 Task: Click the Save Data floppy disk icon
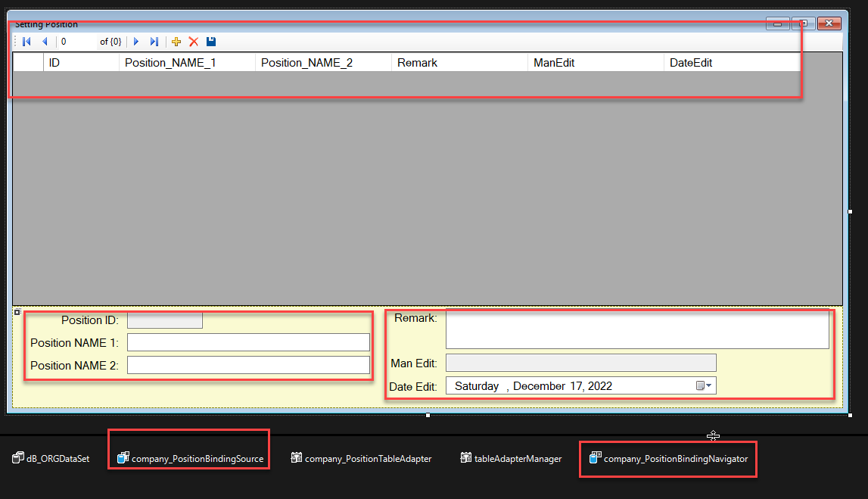tap(211, 42)
